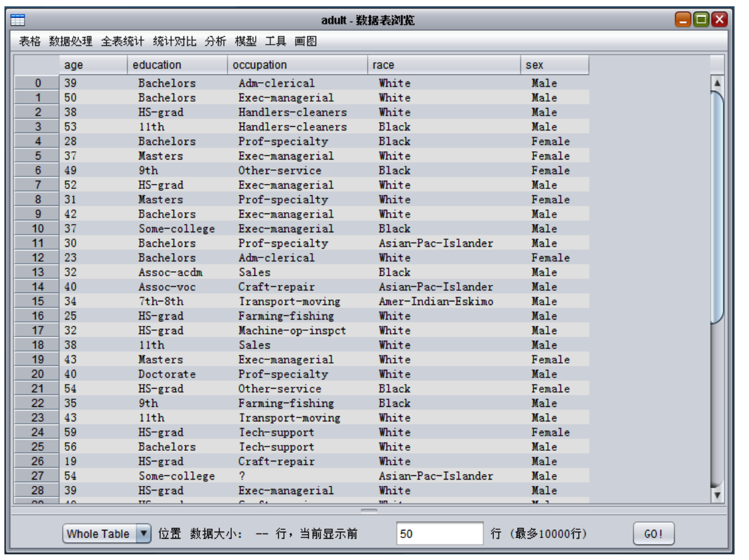
Task: Click the table icon in title bar
Action: (x=18, y=20)
